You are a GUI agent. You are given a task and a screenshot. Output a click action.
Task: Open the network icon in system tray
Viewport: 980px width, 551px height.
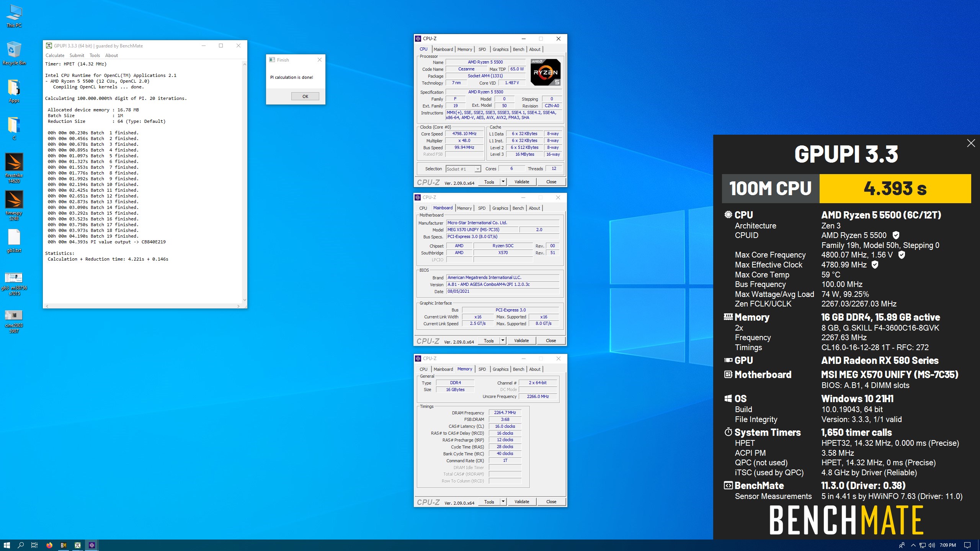pyautogui.click(x=923, y=545)
